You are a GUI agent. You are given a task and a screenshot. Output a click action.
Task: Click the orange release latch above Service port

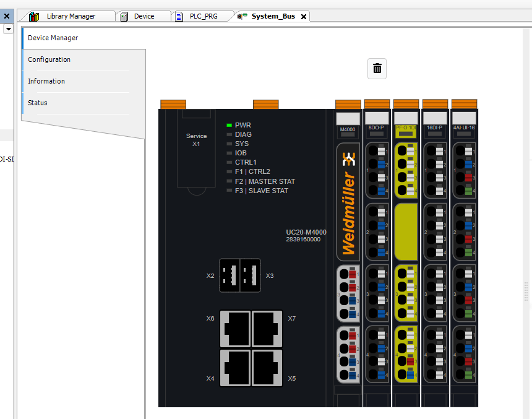tap(173, 104)
